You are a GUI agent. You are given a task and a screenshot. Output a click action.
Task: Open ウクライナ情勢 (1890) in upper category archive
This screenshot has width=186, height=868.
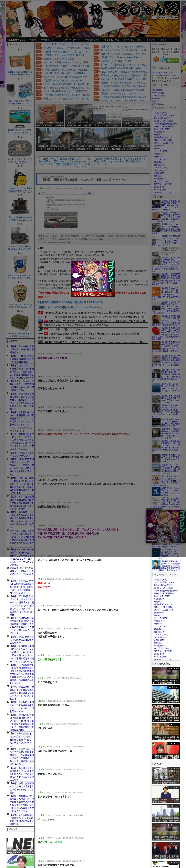(x=164, y=115)
